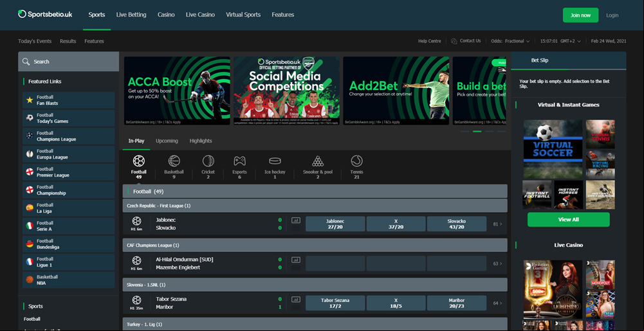644x331 pixels.
Task: Bet on Jablonec at 27/20
Action: [x=335, y=224]
